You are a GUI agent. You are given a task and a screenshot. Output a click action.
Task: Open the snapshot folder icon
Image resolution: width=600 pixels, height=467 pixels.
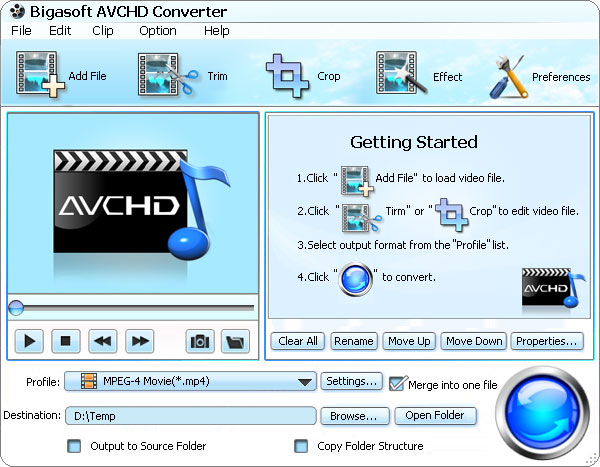point(235,341)
